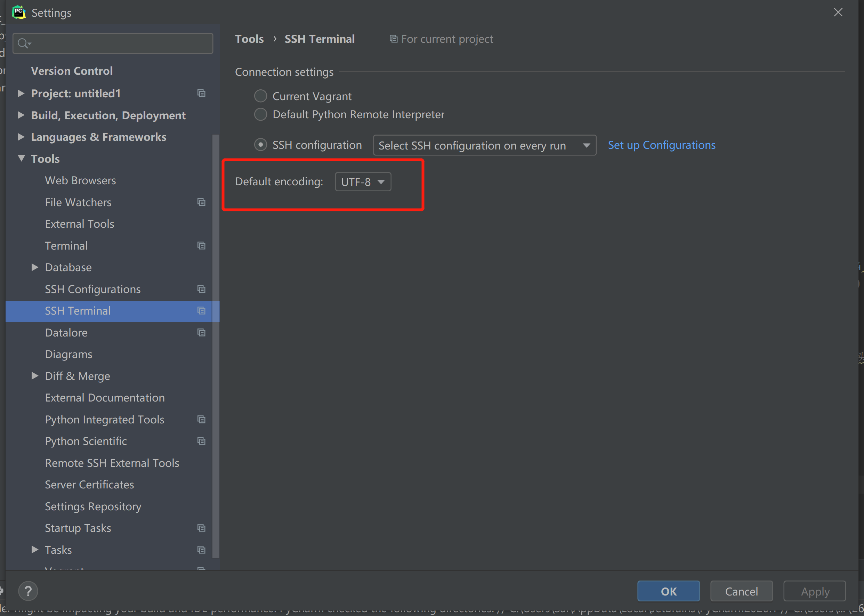The width and height of the screenshot is (864, 616).
Task: Open the Version Control settings
Action: point(72,71)
